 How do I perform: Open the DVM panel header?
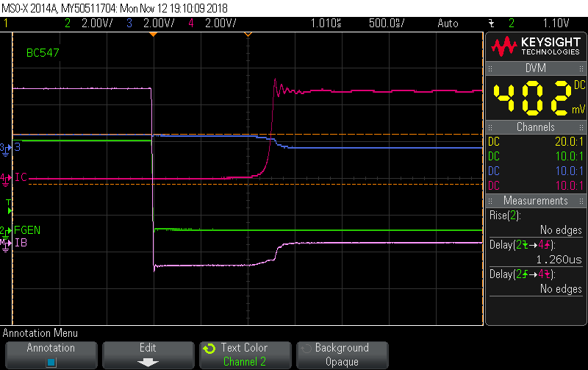pyautogui.click(x=536, y=68)
